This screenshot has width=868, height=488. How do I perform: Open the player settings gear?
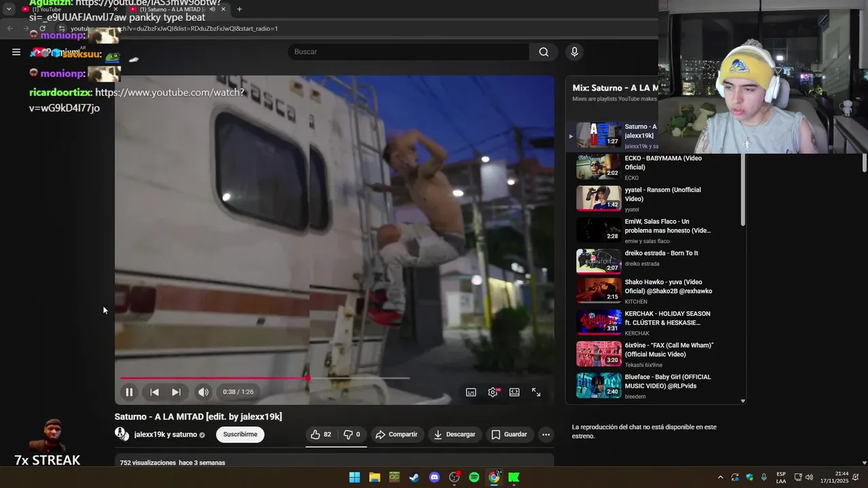click(493, 392)
